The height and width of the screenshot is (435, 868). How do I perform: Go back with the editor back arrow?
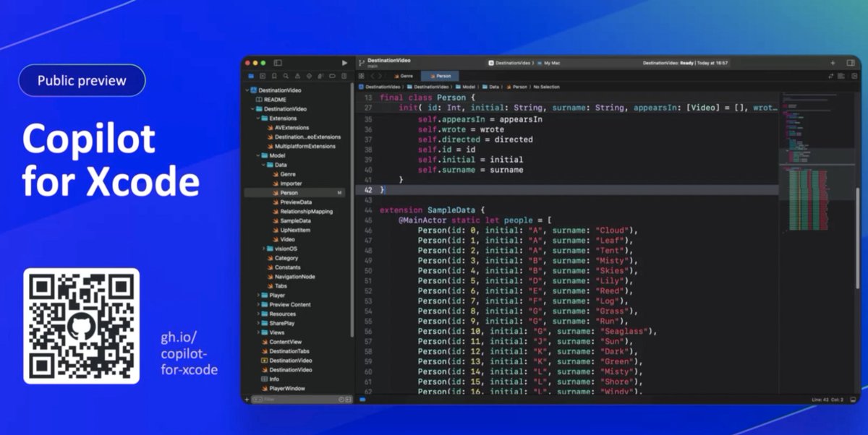(x=373, y=75)
